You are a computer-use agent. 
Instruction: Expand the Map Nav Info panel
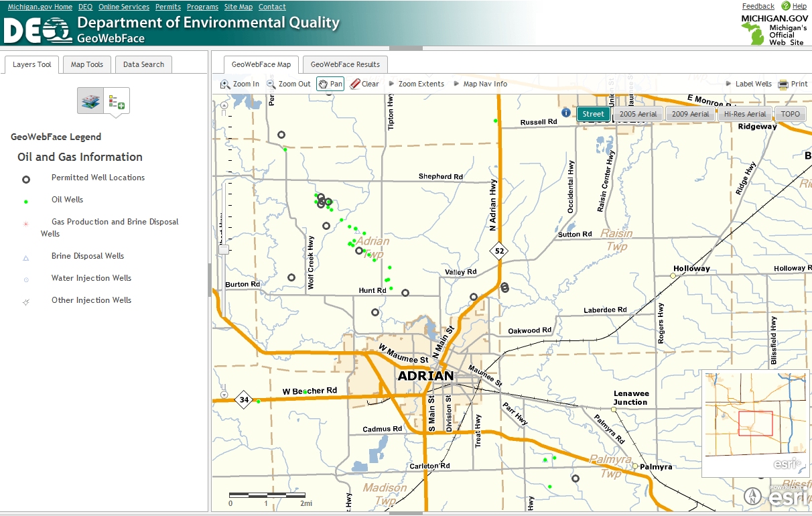[480, 84]
